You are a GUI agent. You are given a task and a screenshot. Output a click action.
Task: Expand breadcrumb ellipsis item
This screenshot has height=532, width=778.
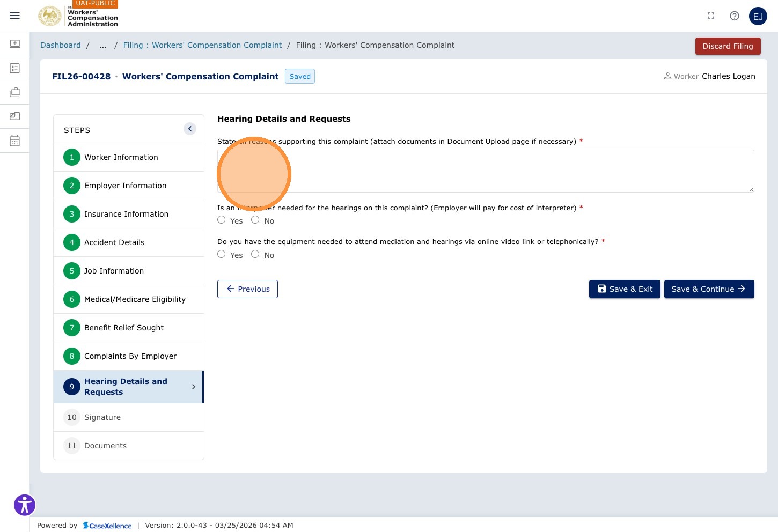coord(102,45)
